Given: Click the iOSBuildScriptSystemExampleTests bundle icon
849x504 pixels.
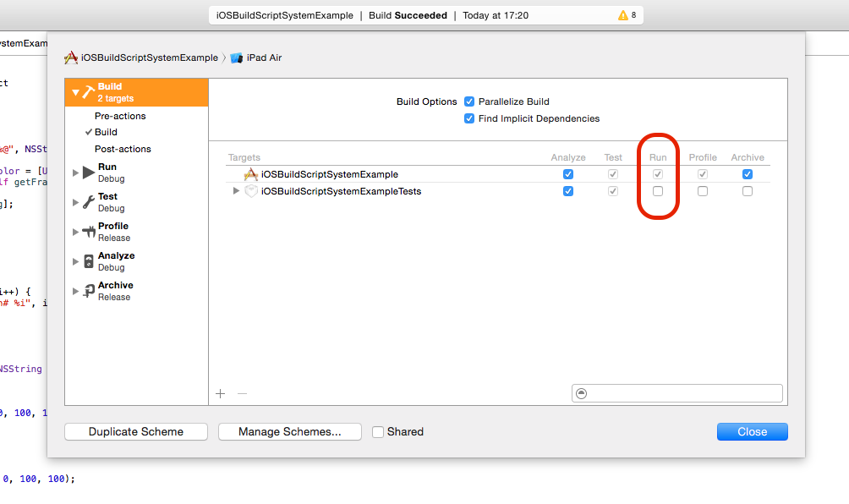Looking at the screenshot, I should tap(250, 191).
